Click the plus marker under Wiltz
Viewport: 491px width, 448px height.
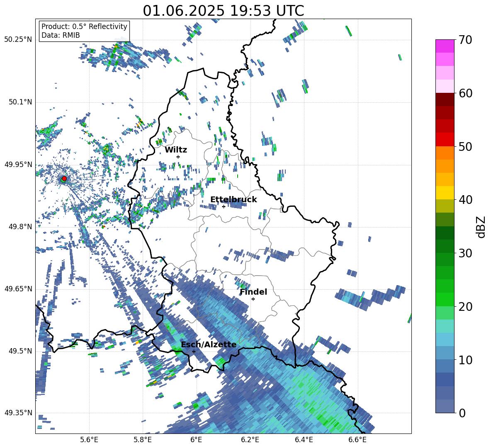[178, 157]
